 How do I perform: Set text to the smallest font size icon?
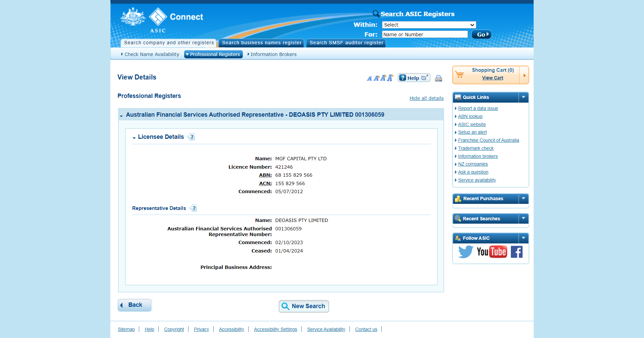(369, 78)
